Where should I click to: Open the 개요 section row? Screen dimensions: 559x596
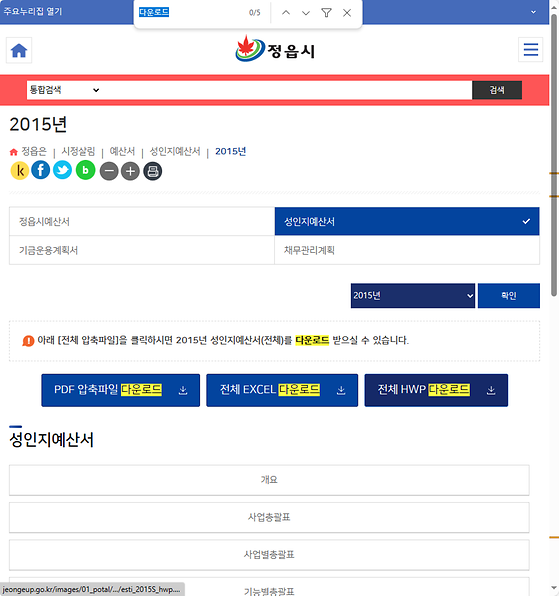pyautogui.click(x=269, y=480)
